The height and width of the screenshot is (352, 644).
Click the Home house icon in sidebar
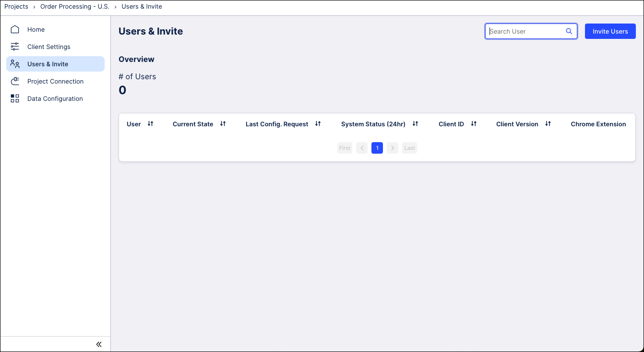[15, 29]
